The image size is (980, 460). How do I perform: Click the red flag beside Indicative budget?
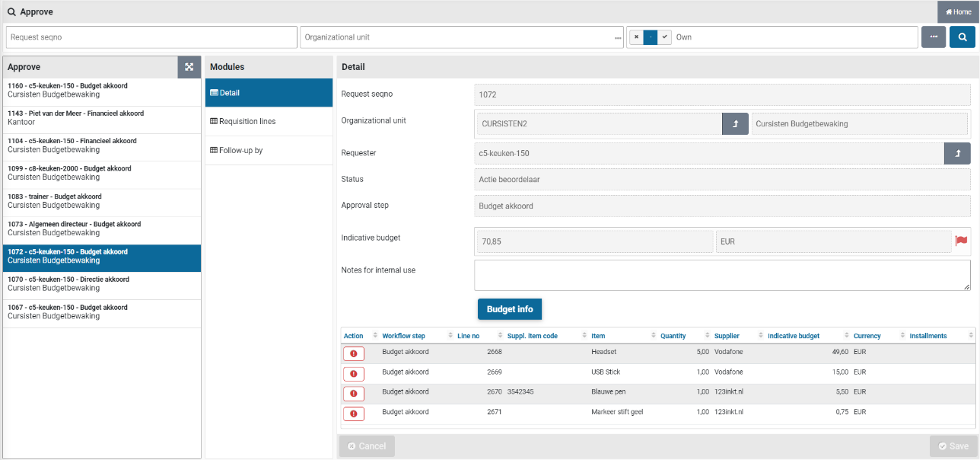coord(962,241)
